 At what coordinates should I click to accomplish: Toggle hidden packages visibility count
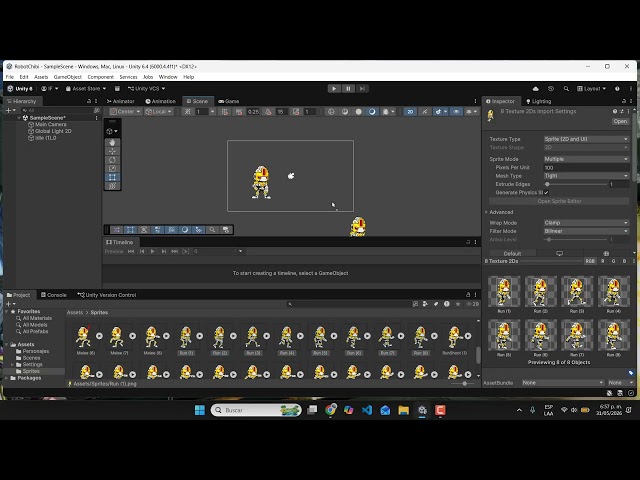pos(473,304)
